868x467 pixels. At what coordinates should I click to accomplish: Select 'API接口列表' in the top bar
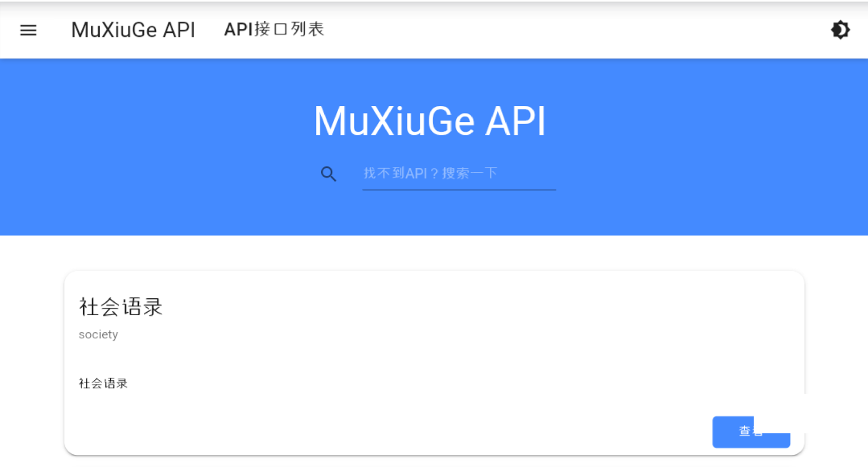[274, 30]
